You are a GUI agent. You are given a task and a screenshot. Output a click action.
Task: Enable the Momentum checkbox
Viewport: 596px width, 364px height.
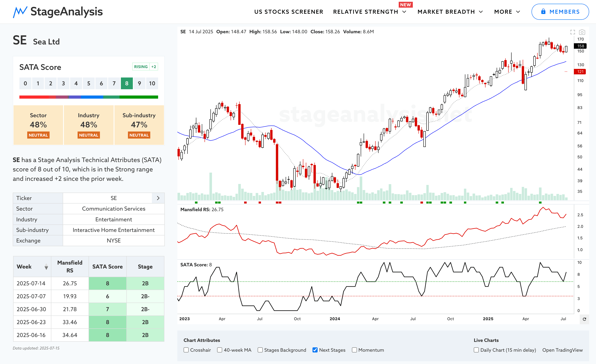[x=354, y=350]
